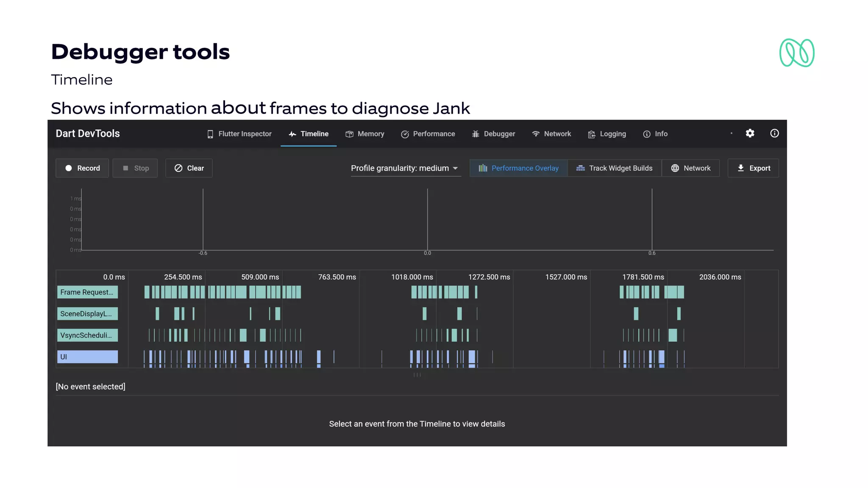868x488 pixels.
Task: Click the Clear button
Action: pos(189,168)
